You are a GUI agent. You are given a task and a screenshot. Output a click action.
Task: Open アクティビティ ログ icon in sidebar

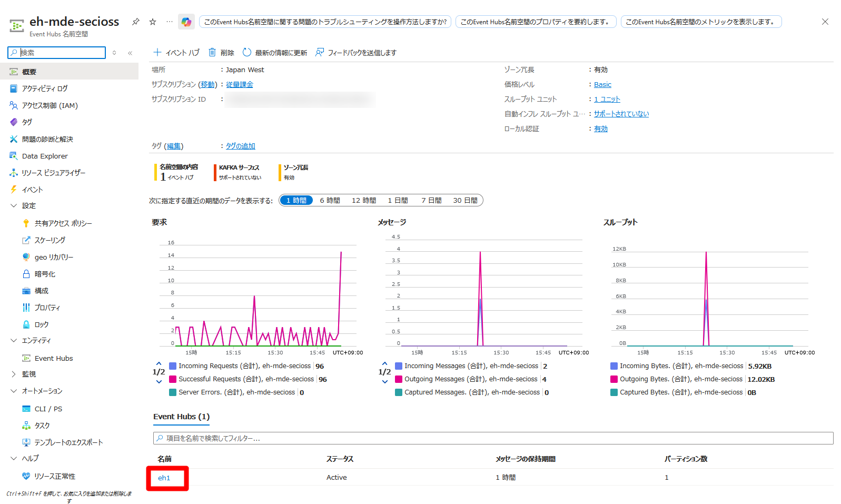click(14, 88)
